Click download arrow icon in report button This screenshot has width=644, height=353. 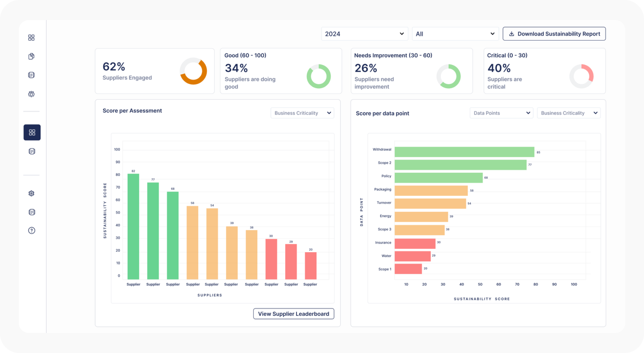[511, 34]
